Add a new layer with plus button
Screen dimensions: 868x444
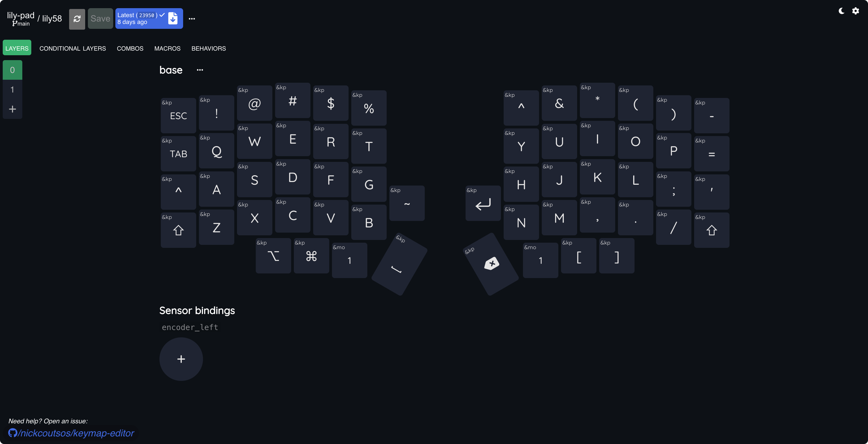coord(12,109)
